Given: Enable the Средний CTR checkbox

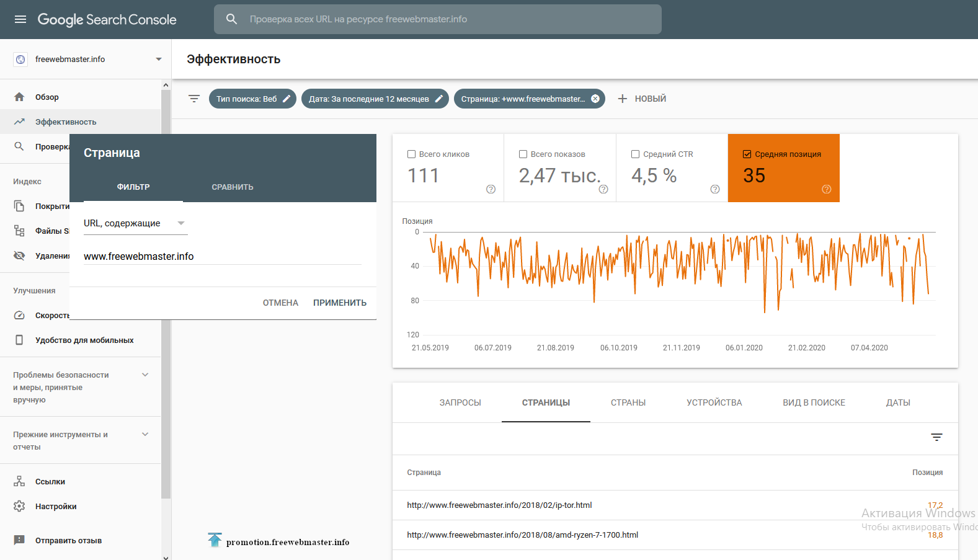Looking at the screenshot, I should (635, 154).
